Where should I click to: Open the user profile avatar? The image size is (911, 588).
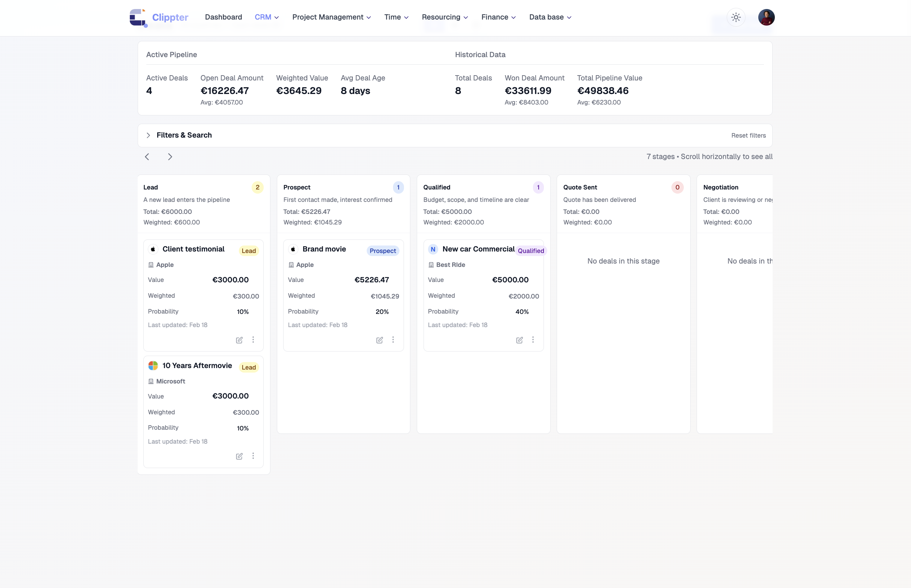coord(766,17)
